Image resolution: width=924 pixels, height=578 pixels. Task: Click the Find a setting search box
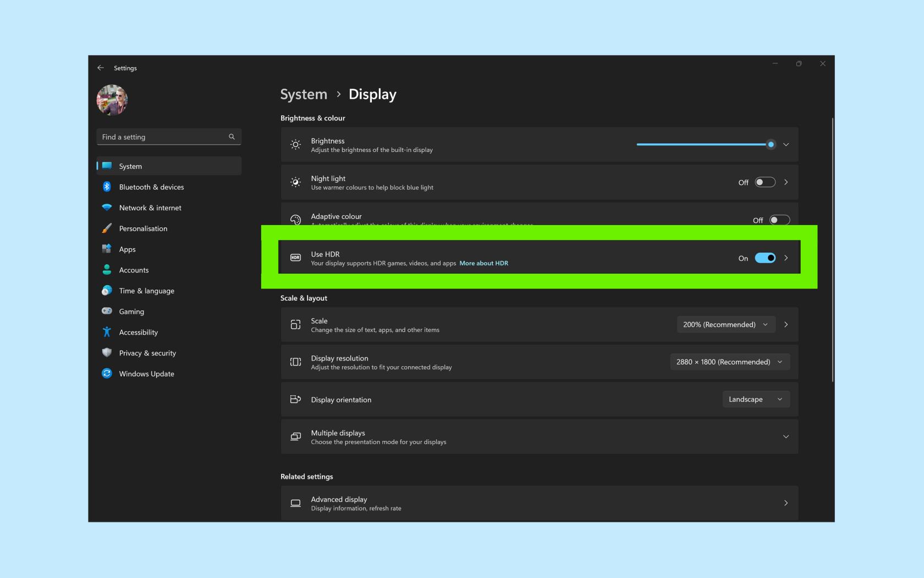click(169, 137)
